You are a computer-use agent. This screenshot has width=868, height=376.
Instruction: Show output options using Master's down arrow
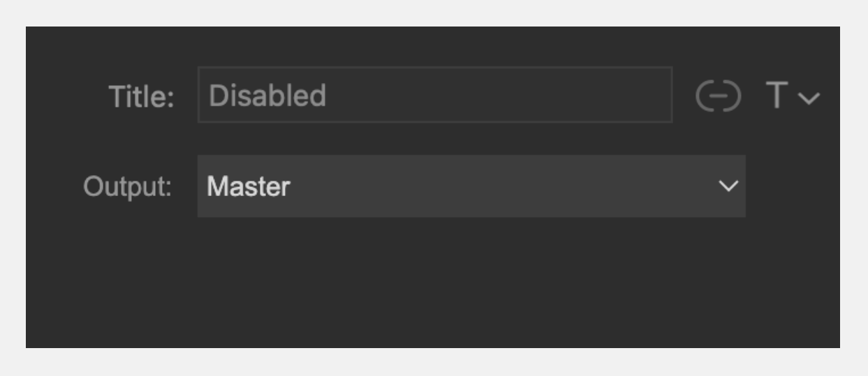coord(728,187)
